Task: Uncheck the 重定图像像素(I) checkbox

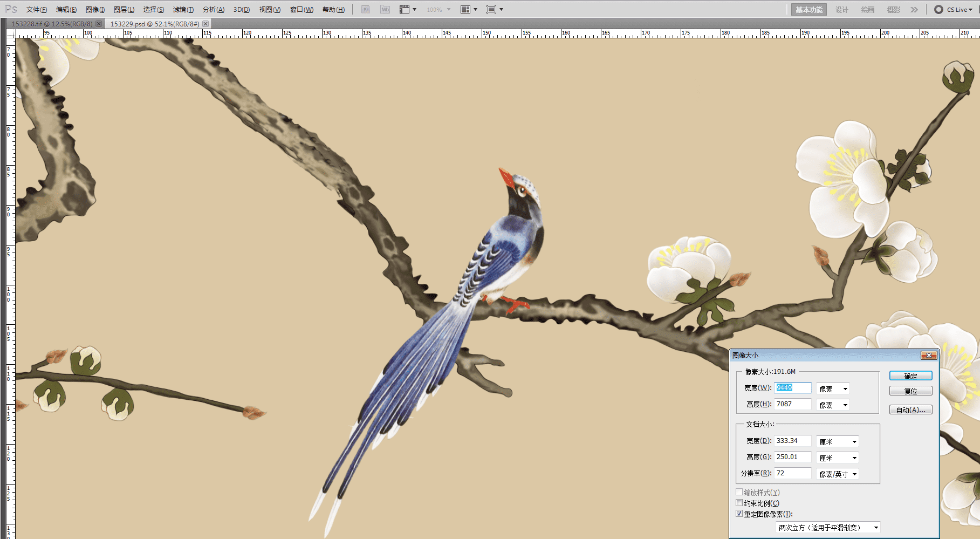Action: 739,514
